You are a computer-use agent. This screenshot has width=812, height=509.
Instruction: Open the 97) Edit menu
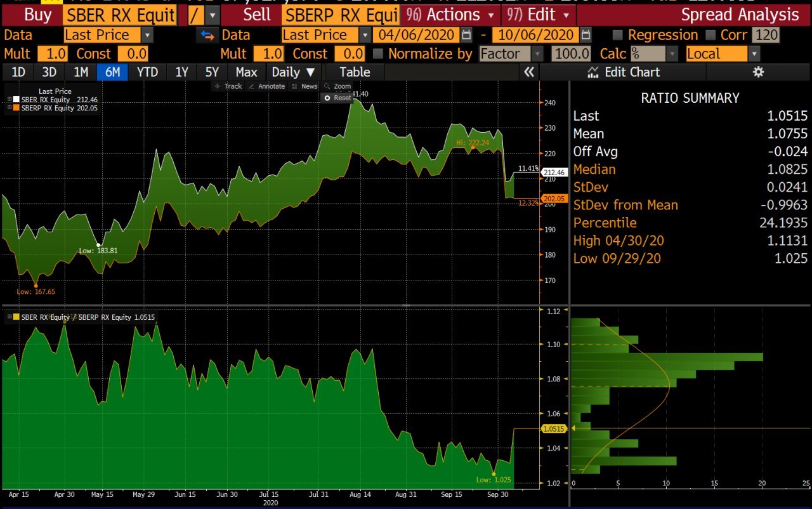[x=539, y=15]
